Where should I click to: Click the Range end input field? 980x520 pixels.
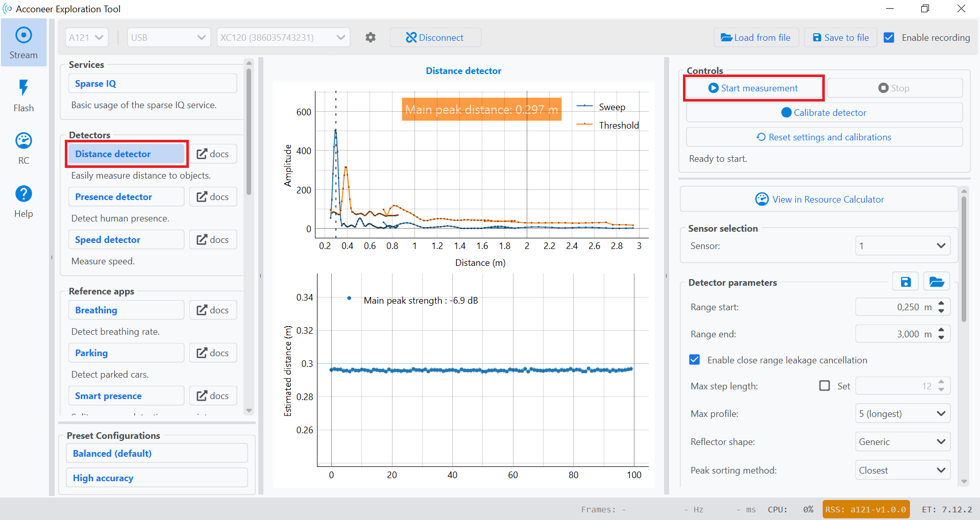point(894,334)
